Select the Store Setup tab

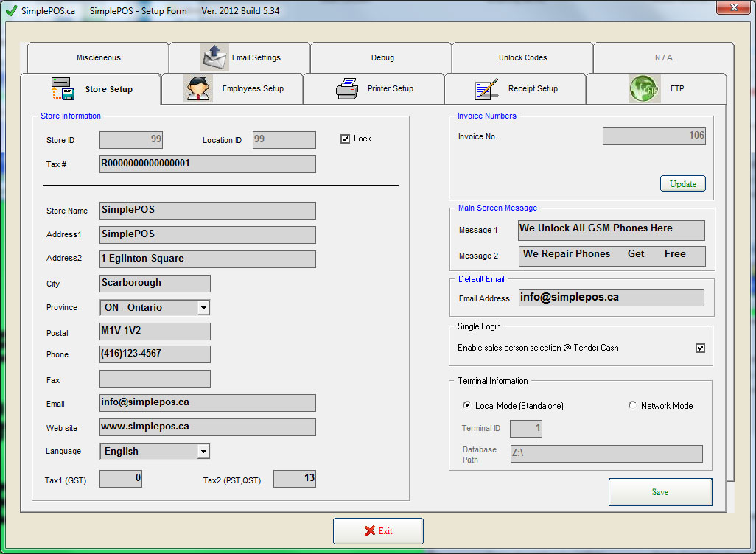point(91,89)
